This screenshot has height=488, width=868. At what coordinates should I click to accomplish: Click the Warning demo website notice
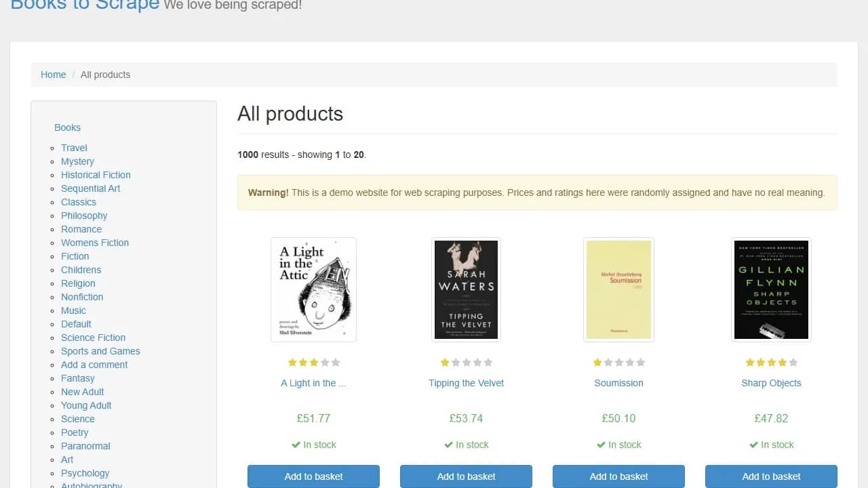click(x=537, y=192)
